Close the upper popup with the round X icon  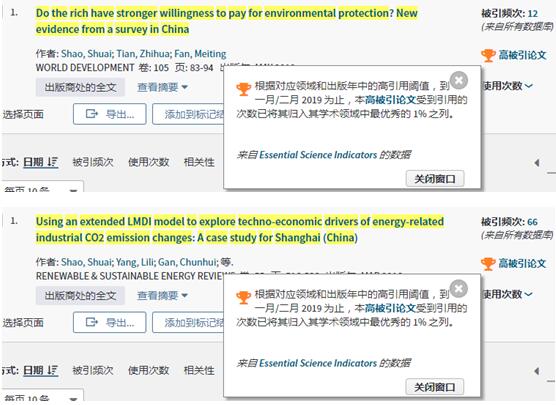coord(459,80)
